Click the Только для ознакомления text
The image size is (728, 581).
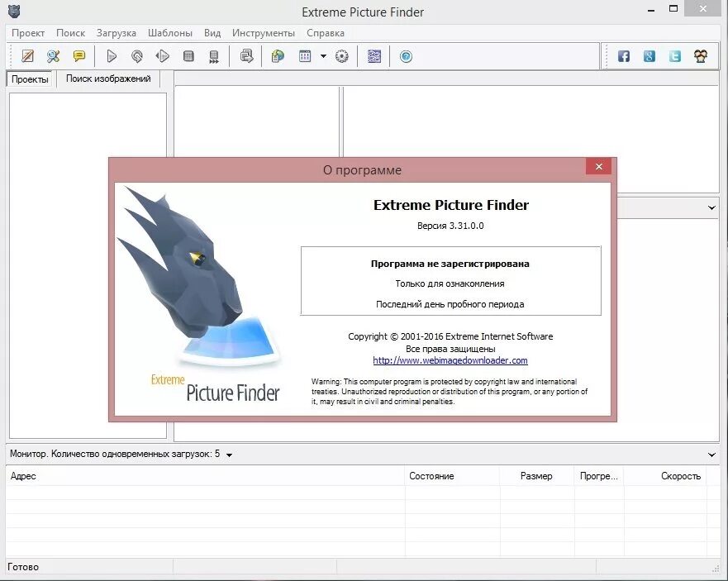click(x=450, y=283)
